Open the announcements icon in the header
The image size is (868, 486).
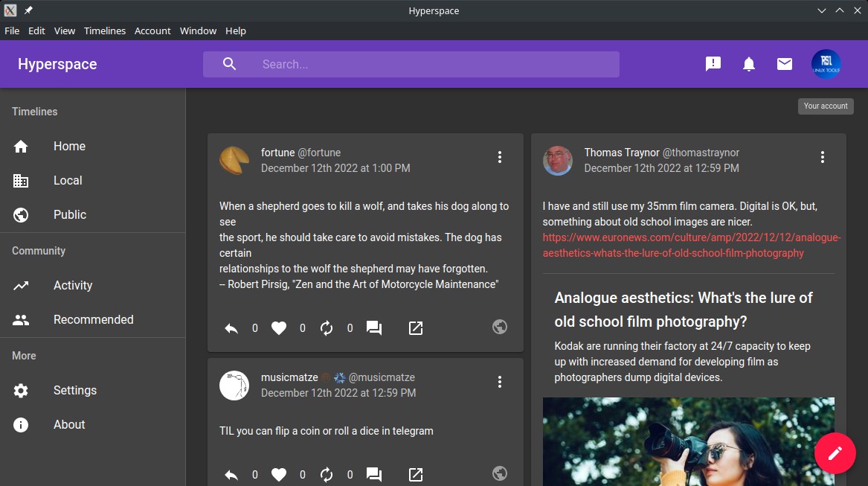tap(713, 64)
